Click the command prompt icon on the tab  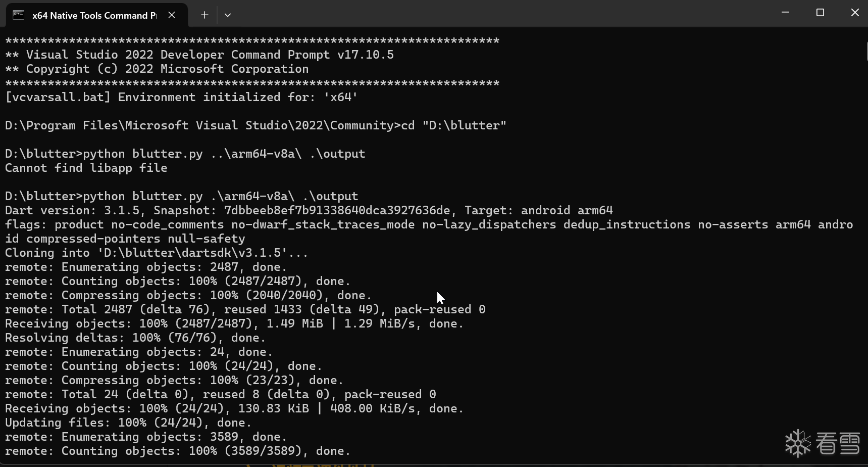point(19,15)
